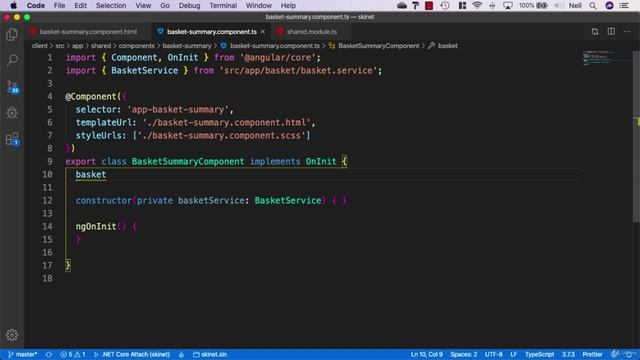Open the Explorer view in activity bar
Viewport: 640px width, 360px height.
point(12,35)
